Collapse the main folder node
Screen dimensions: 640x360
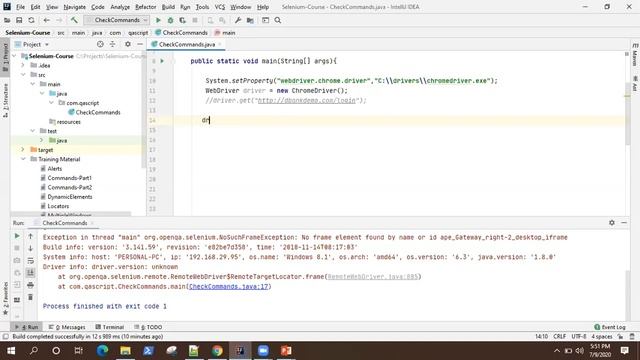[33, 84]
